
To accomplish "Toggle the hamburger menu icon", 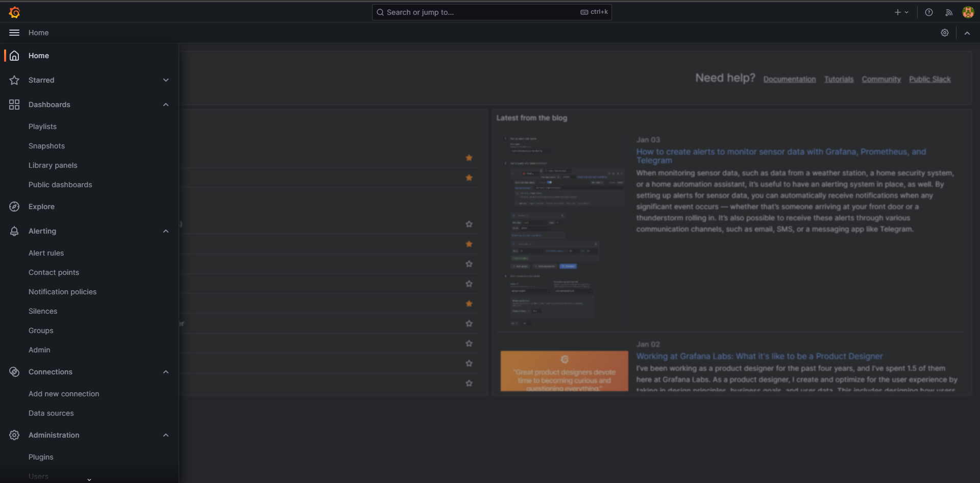I will pyautogui.click(x=14, y=33).
